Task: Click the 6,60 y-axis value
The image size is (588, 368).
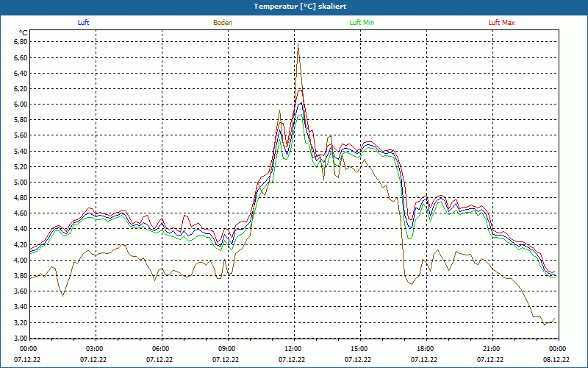Action: (x=21, y=57)
